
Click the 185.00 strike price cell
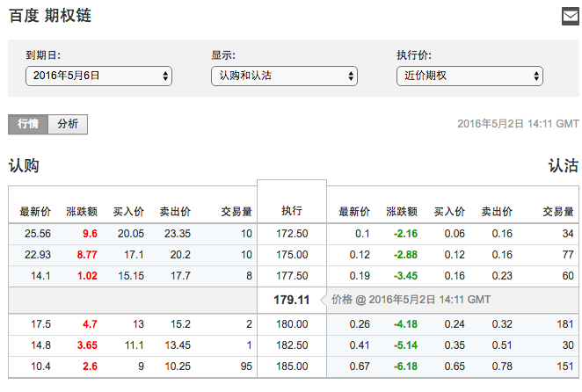coord(292,366)
